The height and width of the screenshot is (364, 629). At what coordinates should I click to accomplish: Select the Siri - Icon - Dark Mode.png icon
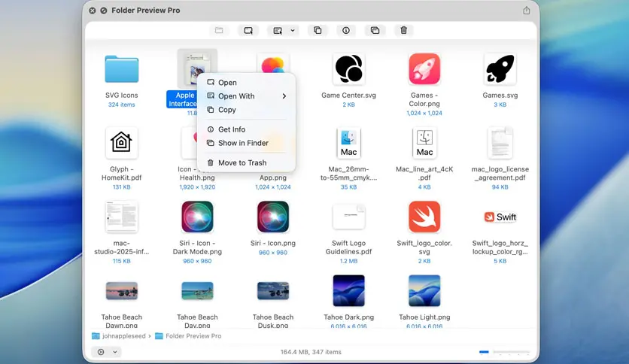197,217
